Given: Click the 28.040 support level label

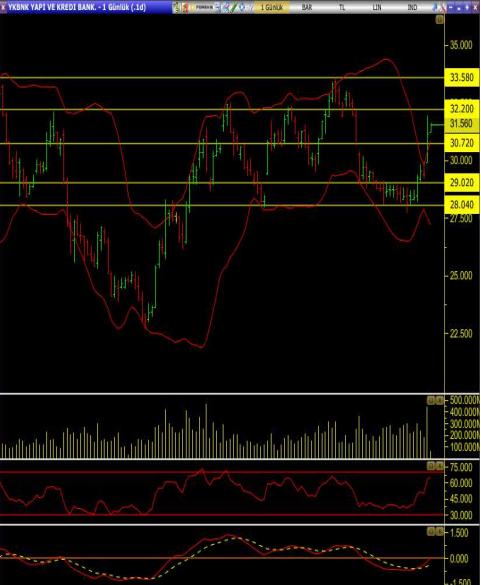Looking at the screenshot, I should pyautogui.click(x=462, y=204).
